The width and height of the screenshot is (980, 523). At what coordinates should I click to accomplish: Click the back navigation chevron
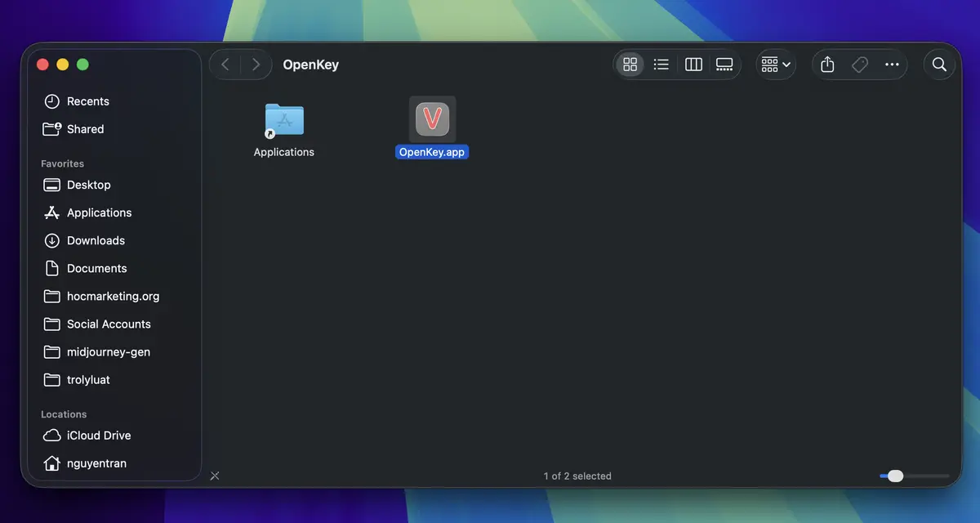coord(225,64)
